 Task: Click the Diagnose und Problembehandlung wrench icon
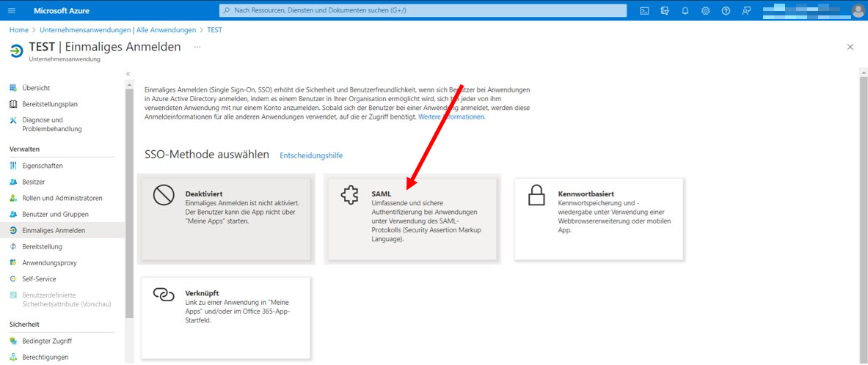pos(14,120)
